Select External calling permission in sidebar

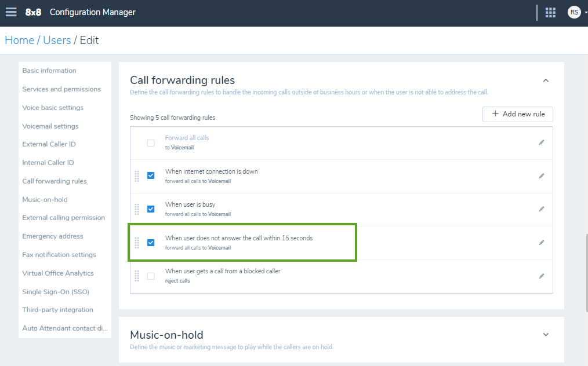(x=63, y=218)
